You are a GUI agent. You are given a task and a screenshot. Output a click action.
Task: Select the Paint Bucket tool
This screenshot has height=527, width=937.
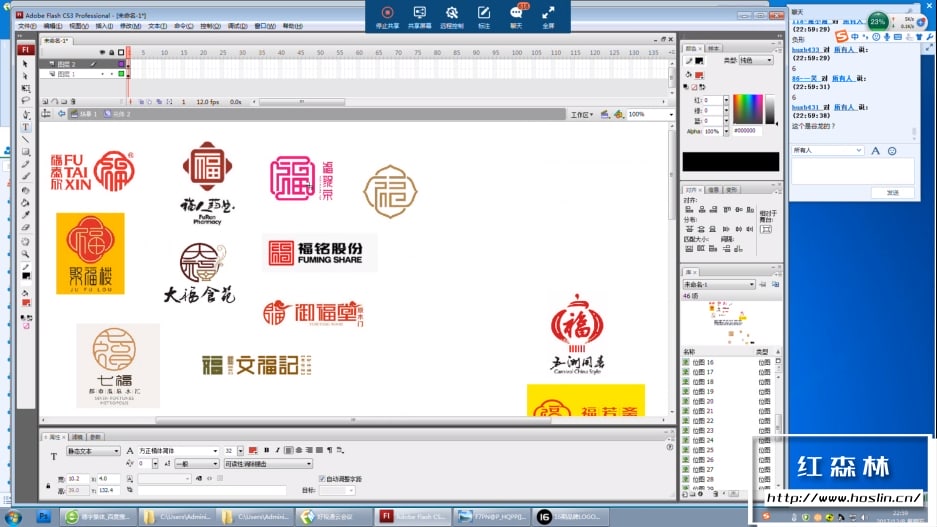pyautogui.click(x=26, y=203)
